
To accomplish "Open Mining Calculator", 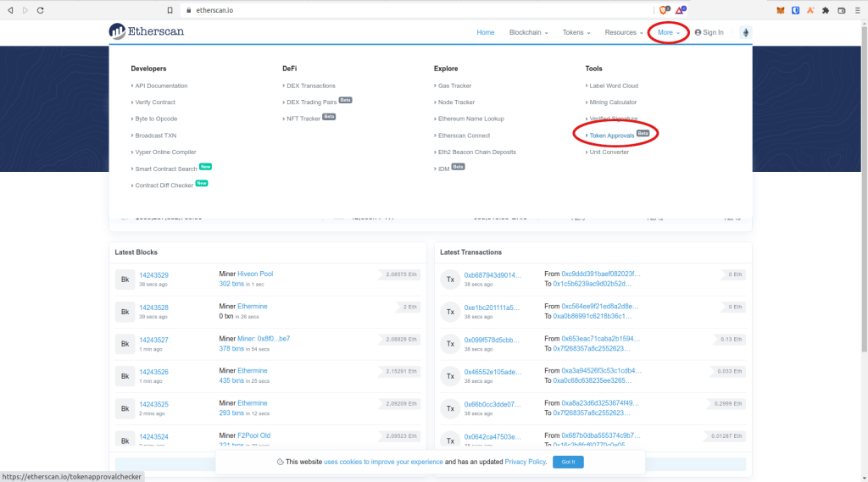I will coord(613,102).
